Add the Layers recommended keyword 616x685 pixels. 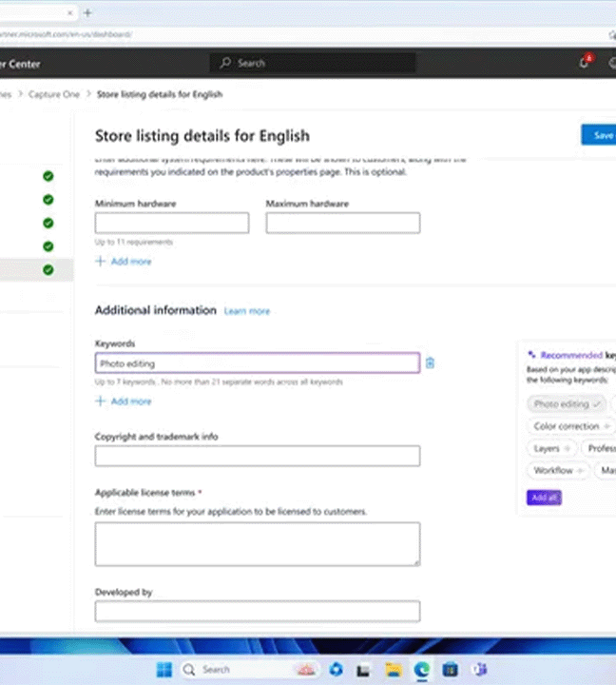coord(552,449)
